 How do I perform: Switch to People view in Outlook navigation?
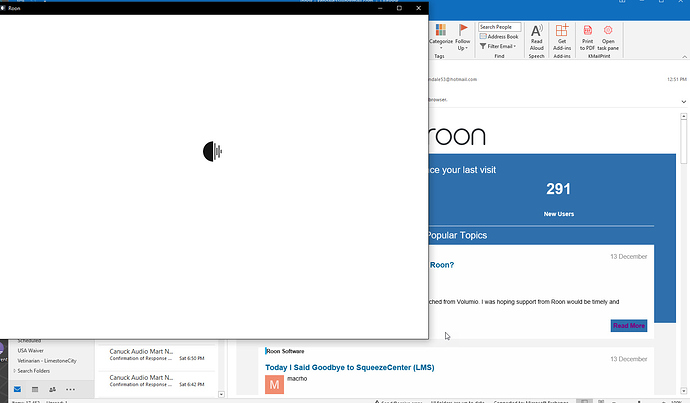tap(52, 389)
